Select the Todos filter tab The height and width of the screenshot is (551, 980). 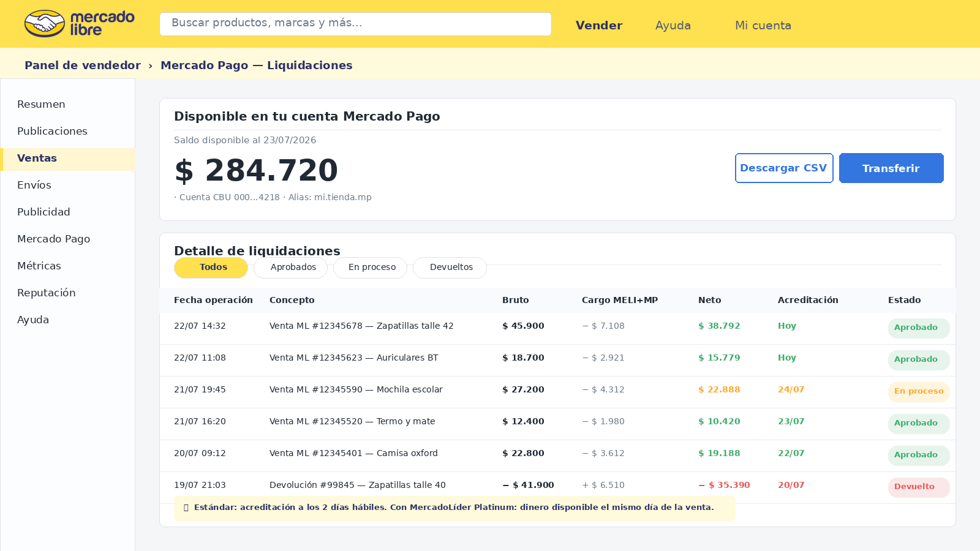click(x=211, y=268)
